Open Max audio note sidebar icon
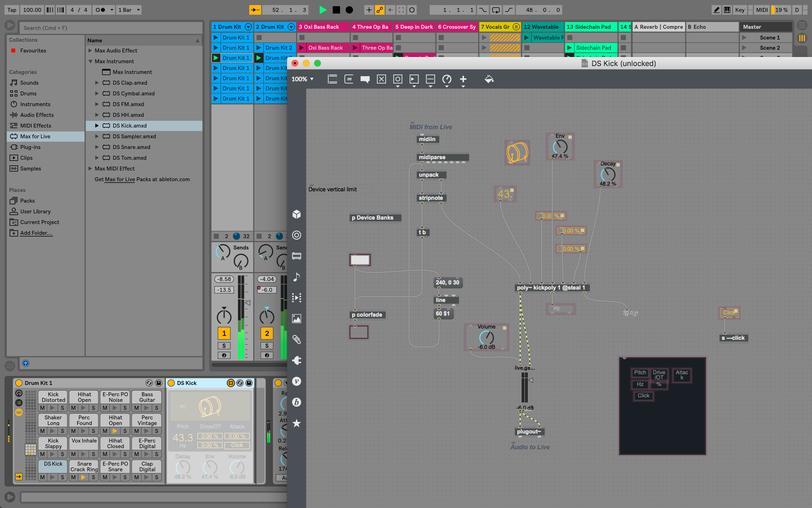This screenshot has height=508, width=812. click(x=297, y=277)
